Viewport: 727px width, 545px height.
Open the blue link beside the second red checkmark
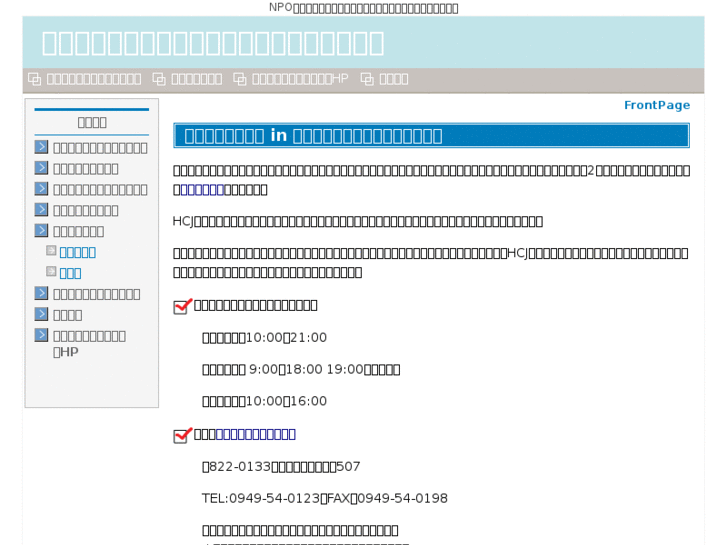pyautogui.click(x=255, y=434)
